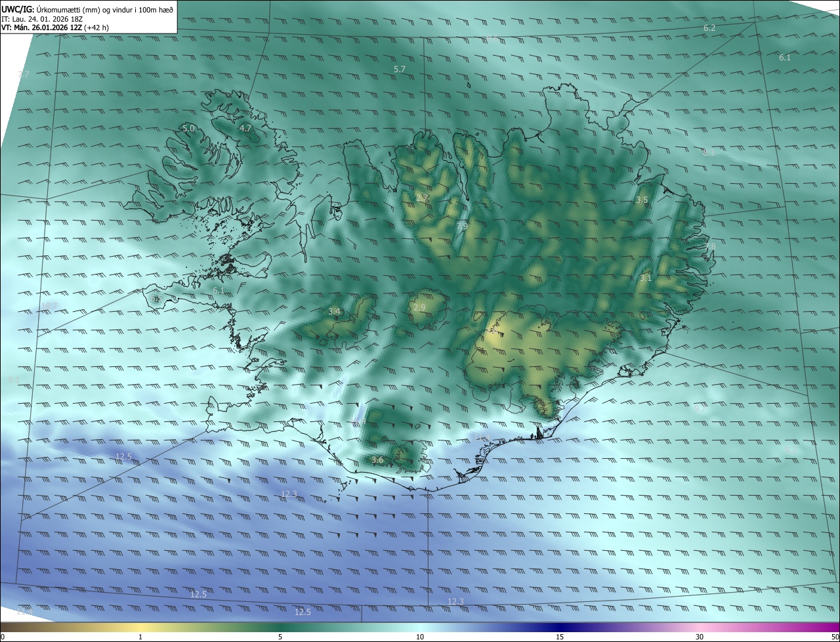Screen dimensions: 840x642
Task: Click the 0 tick label on the color scale
Action: (x=3, y=637)
